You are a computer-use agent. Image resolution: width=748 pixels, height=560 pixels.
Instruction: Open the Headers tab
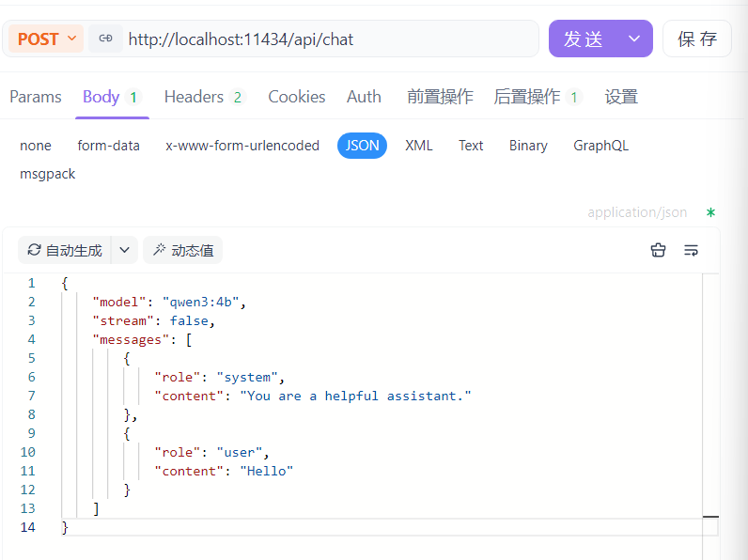(x=204, y=97)
